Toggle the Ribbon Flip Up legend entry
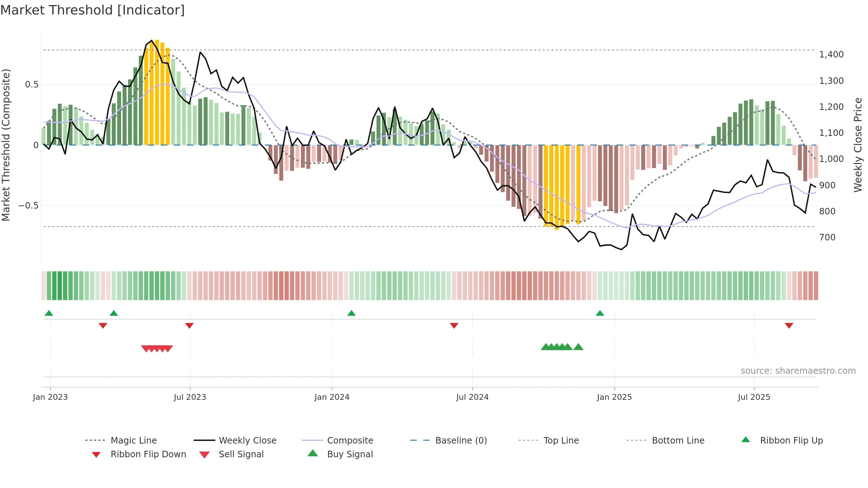The width and height of the screenshot is (868, 488). 782,440
